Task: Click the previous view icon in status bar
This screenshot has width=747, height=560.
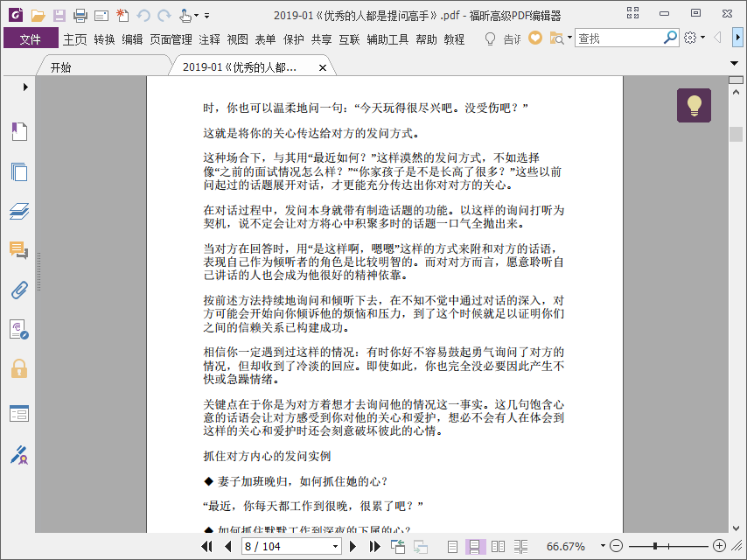Action: (x=398, y=546)
